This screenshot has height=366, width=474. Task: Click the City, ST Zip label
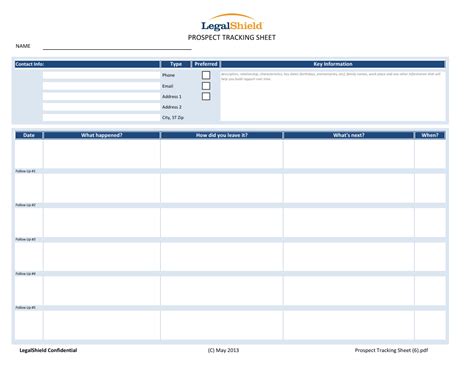tap(173, 118)
